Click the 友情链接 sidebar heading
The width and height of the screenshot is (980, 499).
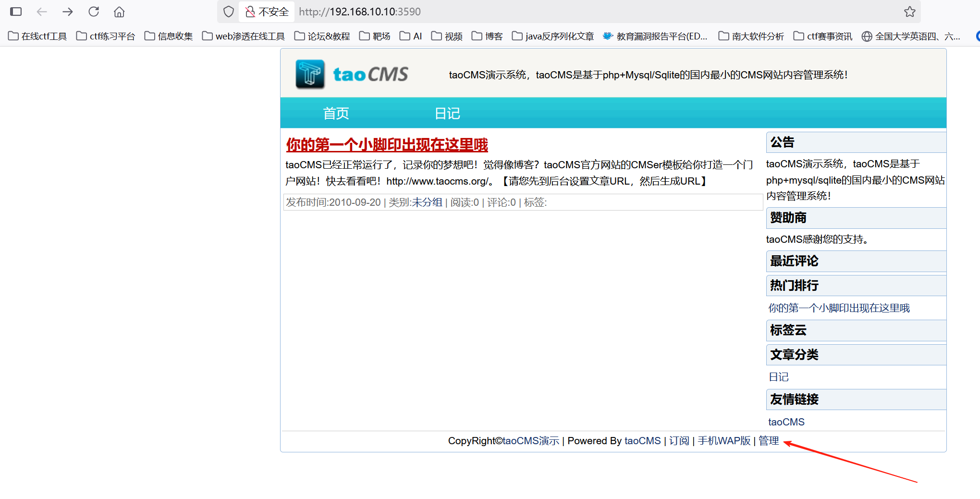[856, 399]
